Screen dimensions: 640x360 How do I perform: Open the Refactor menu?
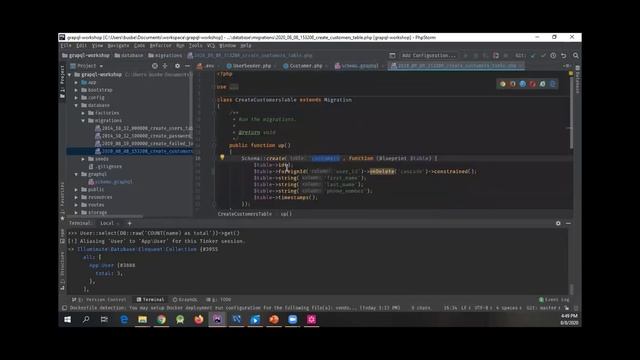coord(160,46)
